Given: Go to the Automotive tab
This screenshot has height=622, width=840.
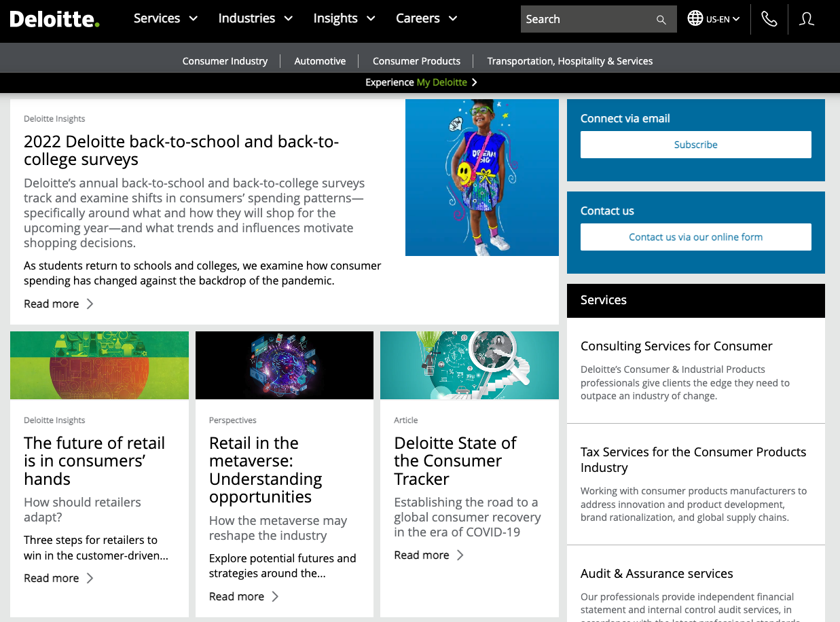Looking at the screenshot, I should tap(320, 61).
